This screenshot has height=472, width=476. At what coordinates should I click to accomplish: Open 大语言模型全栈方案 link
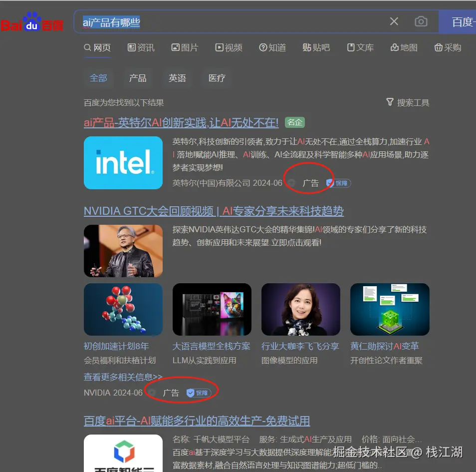click(211, 346)
